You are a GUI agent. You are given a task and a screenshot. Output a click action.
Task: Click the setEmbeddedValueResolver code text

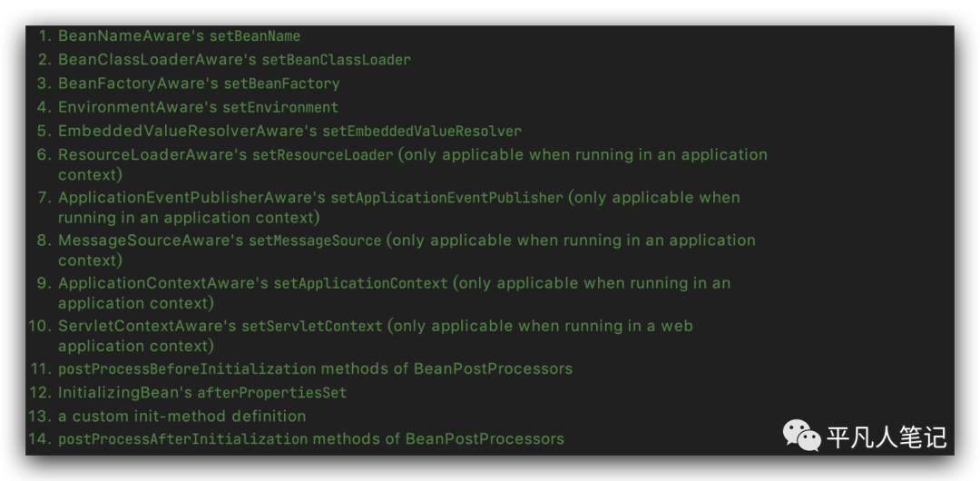422,131
